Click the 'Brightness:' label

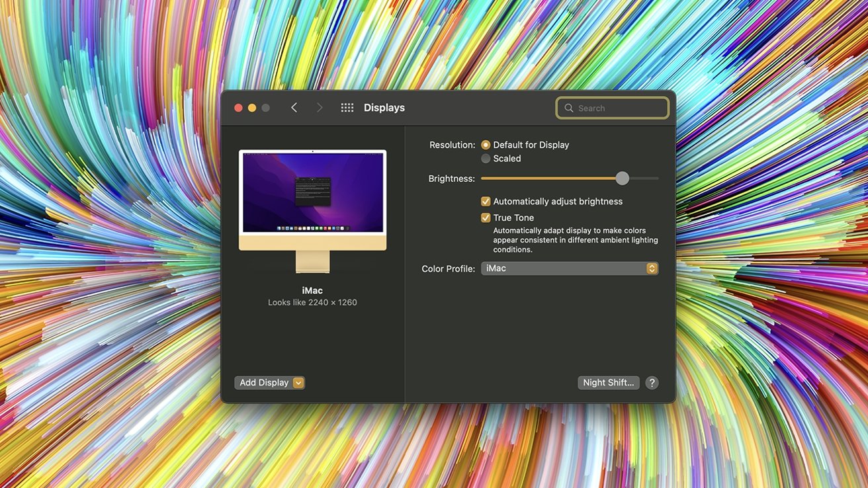(452, 179)
